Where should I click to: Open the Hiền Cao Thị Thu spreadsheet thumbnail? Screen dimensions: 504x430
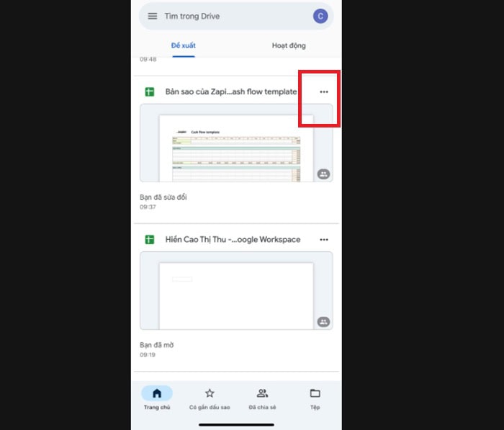(235, 294)
